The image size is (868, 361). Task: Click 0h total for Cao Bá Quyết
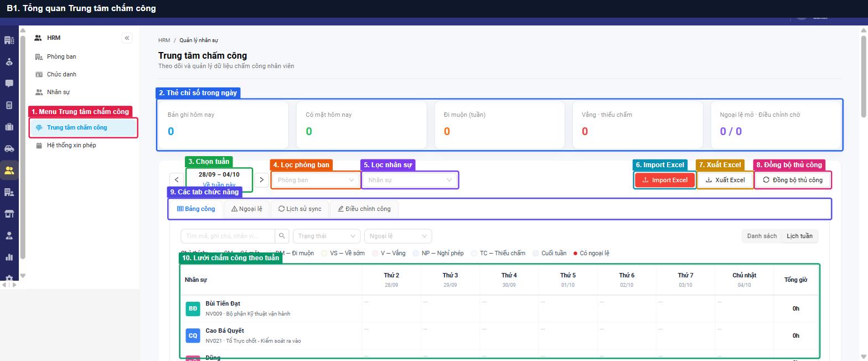(795, 336)
